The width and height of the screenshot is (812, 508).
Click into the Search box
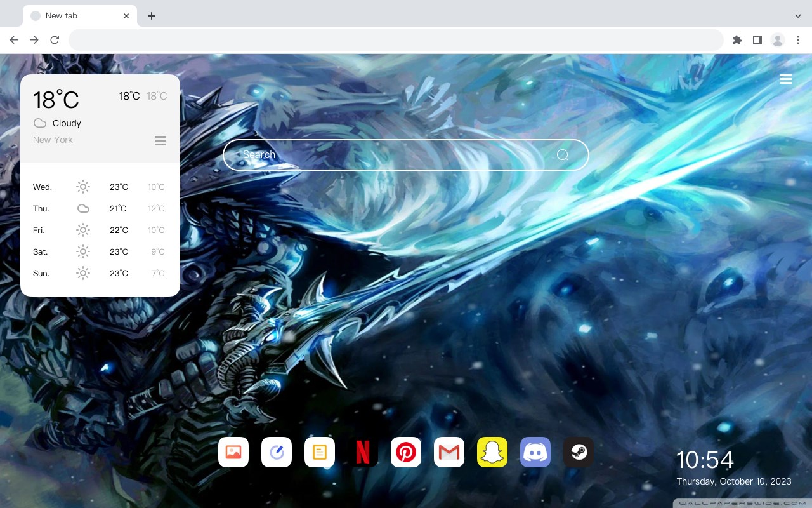pyautogui.click(x=406, y=155)
